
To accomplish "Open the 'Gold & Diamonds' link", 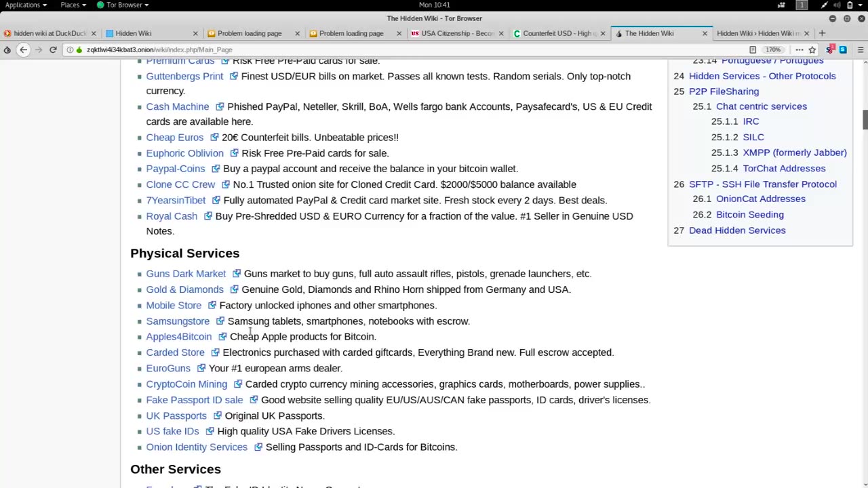I will [184, 289].
